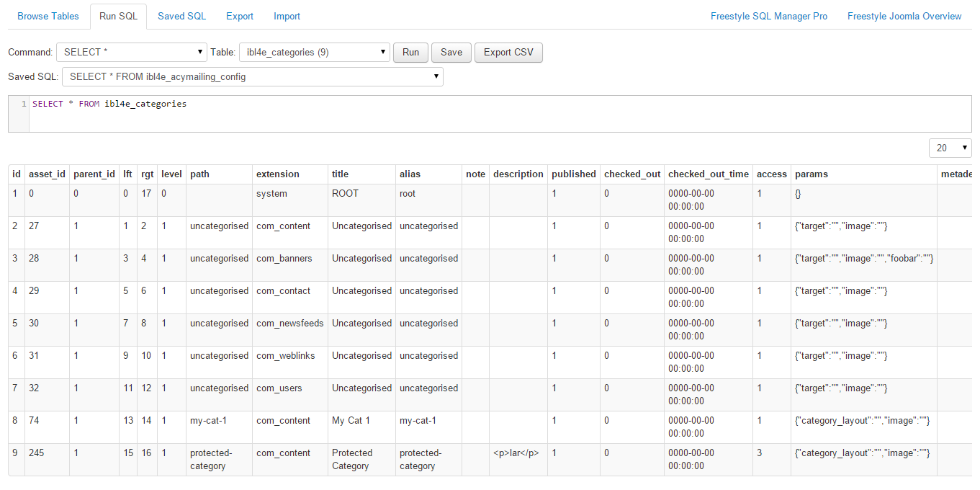Screen dimensions: 980x490
Task: Go to the Saved SQL tab
Action: click(181, 16)
